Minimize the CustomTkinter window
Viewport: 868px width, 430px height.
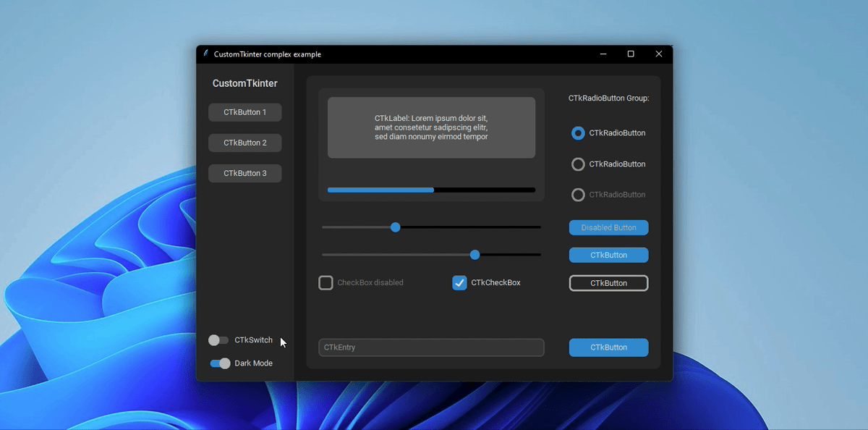[603, 54]
